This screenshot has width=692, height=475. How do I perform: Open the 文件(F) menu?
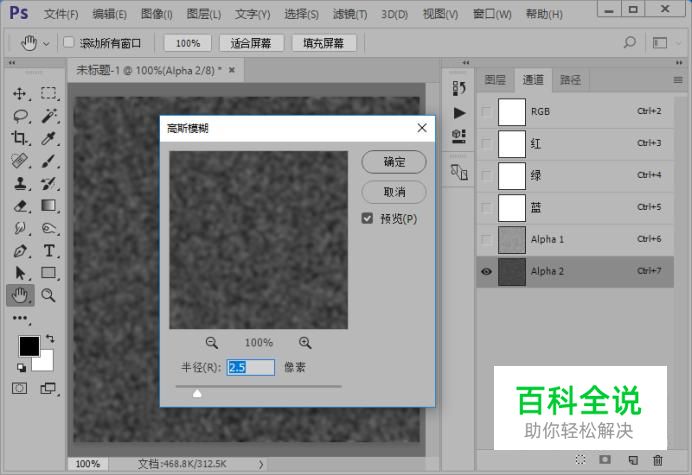click(x=61, y=15)
